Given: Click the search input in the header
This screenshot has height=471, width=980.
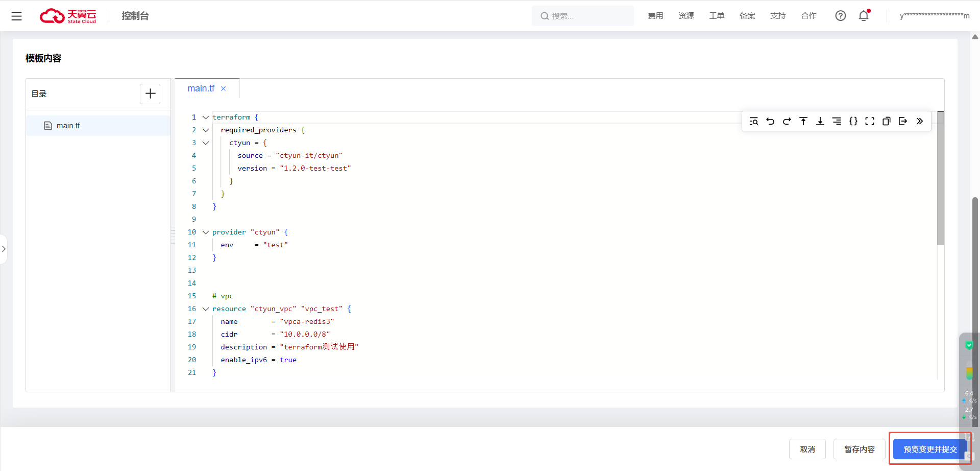Looking at the screenshot, I should [587, 16].
